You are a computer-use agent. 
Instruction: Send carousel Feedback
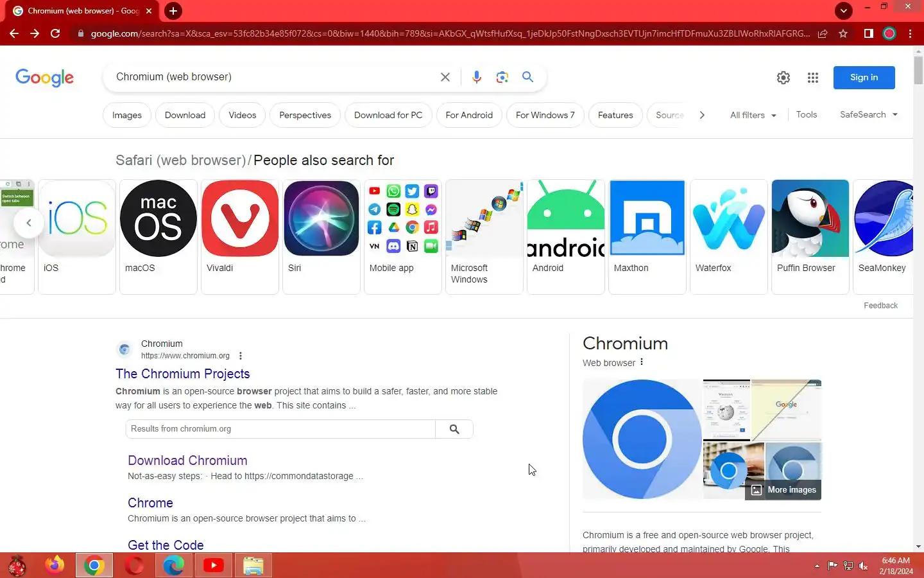[x=880, y=306]
